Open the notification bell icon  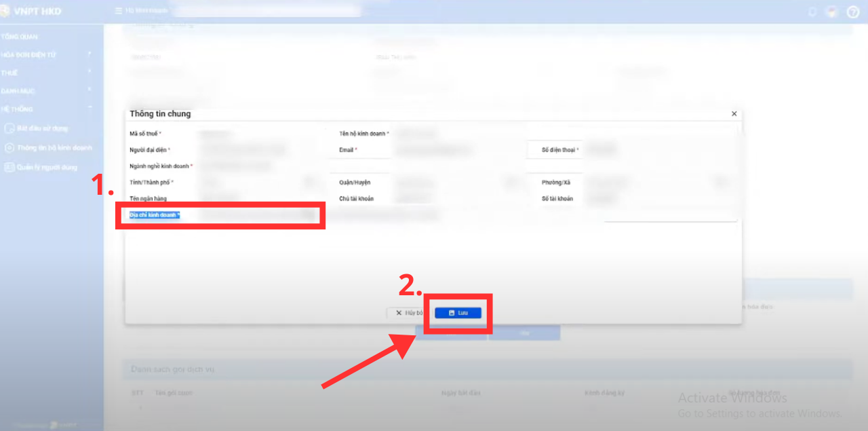point(812,12)
